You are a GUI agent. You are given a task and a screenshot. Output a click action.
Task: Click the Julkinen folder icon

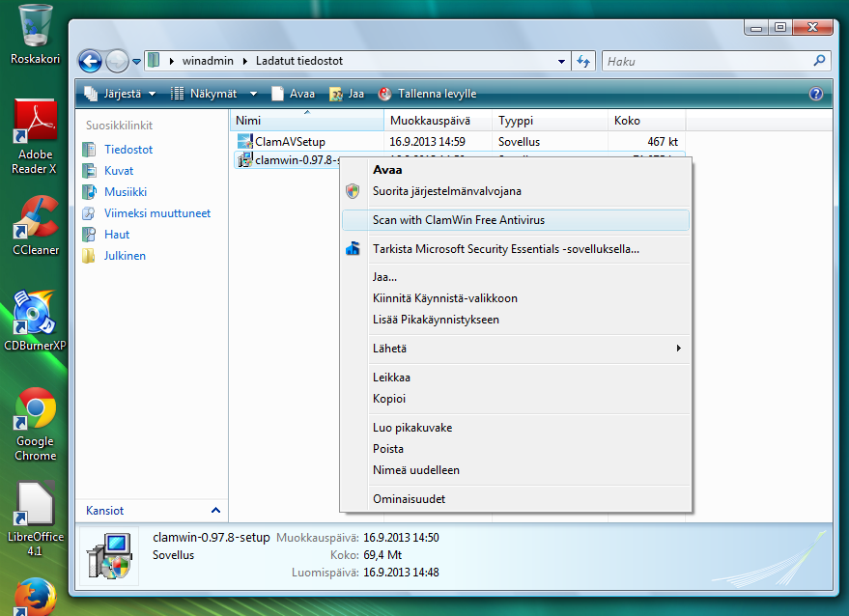click(x=89, y=256)
